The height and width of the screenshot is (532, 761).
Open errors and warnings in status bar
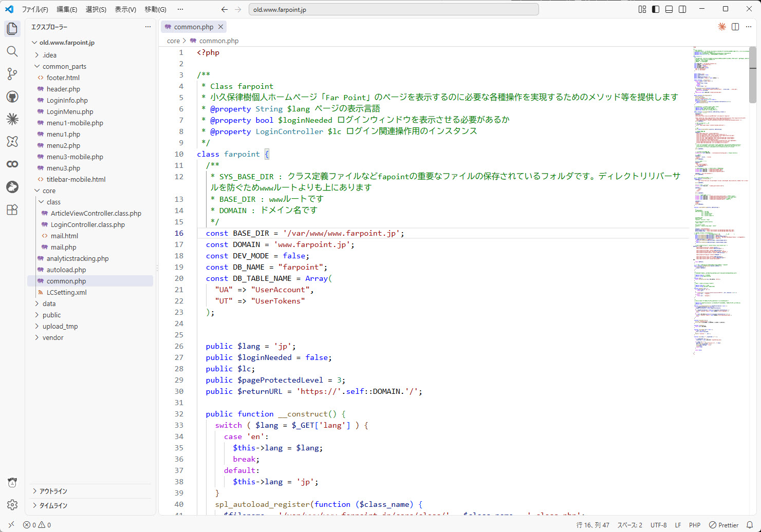[x=37, y=525]
